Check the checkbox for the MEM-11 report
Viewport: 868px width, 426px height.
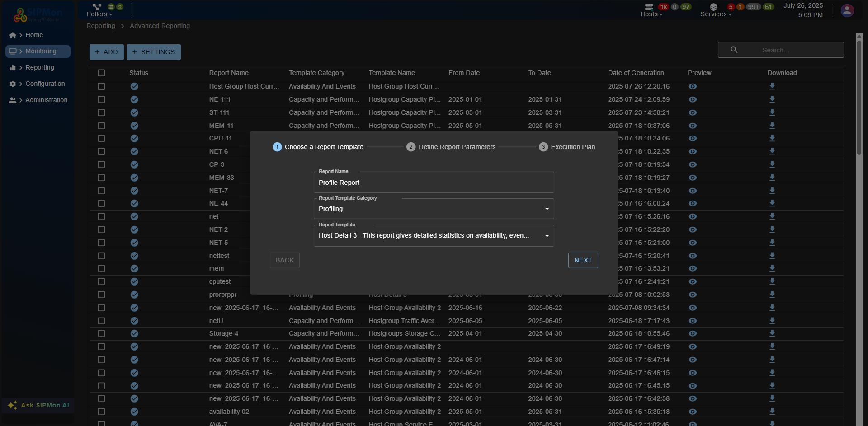pyautogui.click(x=101, y=126)
